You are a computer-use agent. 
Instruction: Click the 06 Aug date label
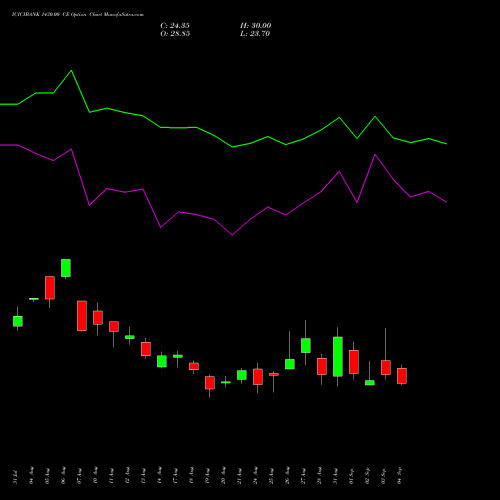pos(63,476)
